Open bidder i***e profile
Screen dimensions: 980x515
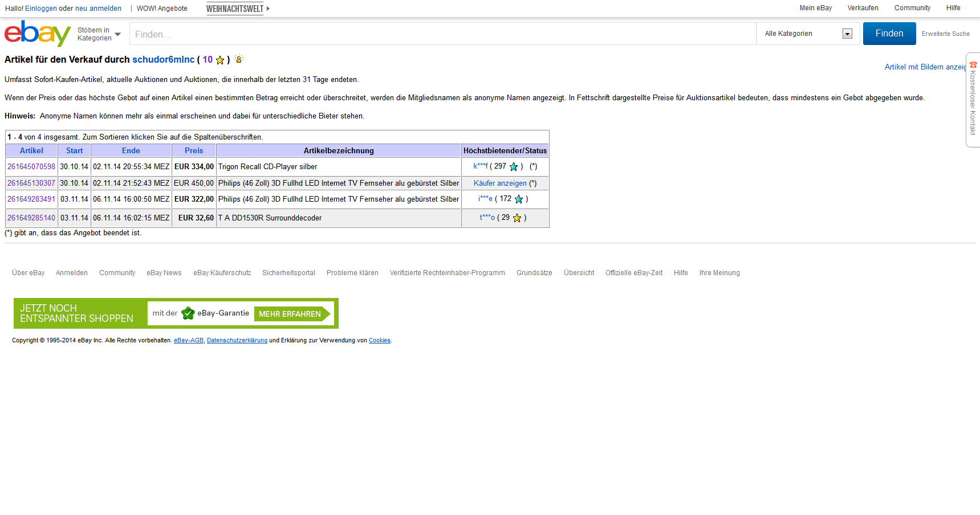[x=485, y=199]
